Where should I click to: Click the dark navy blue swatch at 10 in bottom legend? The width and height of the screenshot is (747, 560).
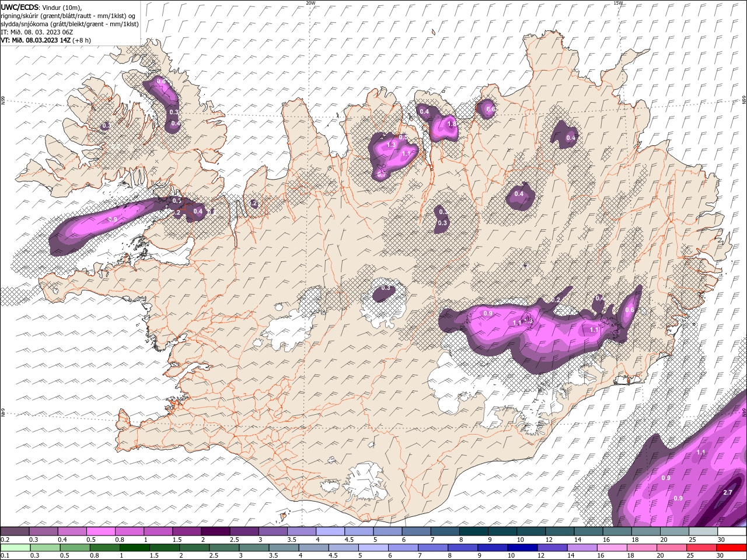[521, 548]
